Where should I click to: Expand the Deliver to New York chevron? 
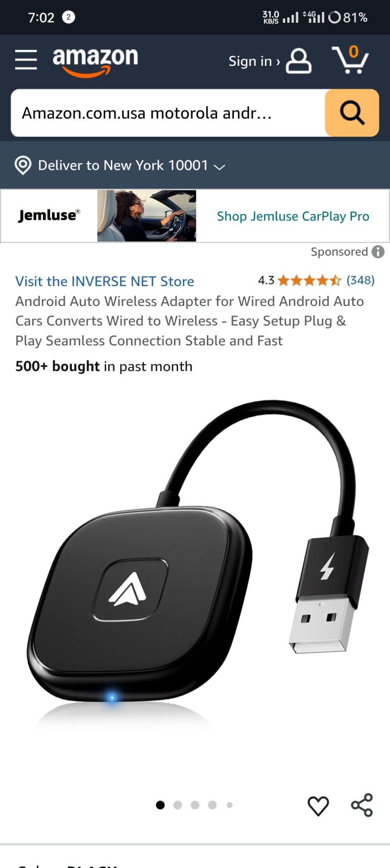tap(219, 167)
